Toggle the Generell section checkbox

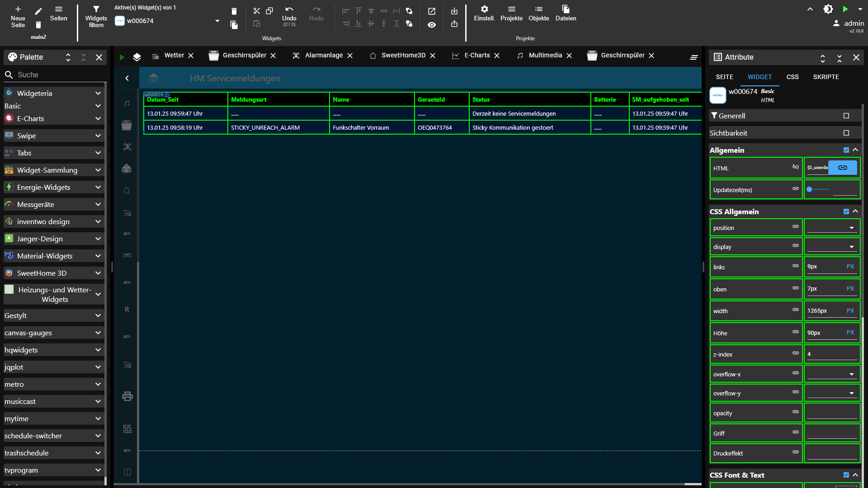(846, 116)
